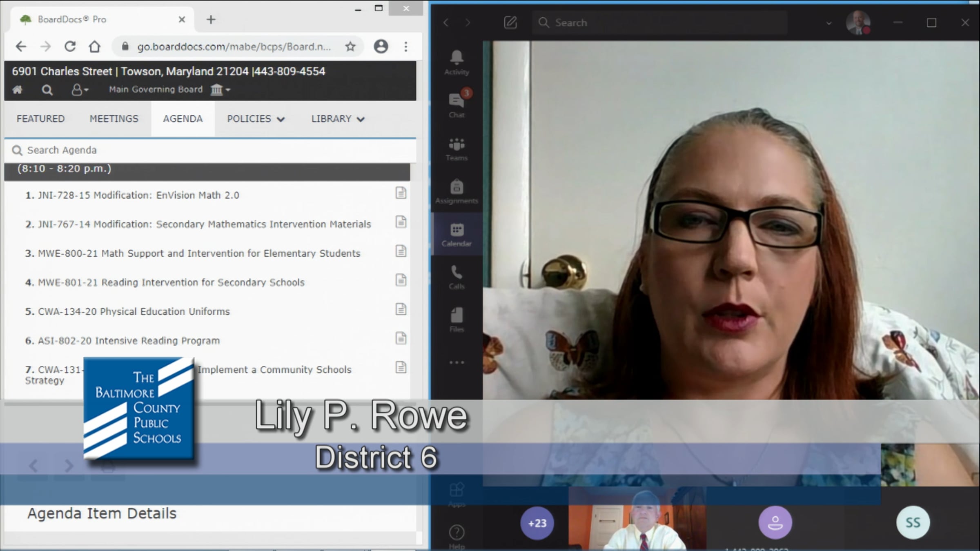Open Files in Teams sidebar
Screen dimensions: 980x551
(457, 320)
